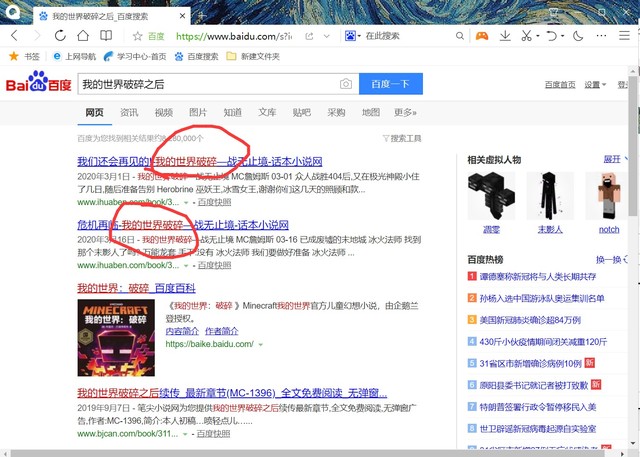Switch to the 资讯 tab
Viewport: 640px width, 457px height.
(x=129, y=113)
